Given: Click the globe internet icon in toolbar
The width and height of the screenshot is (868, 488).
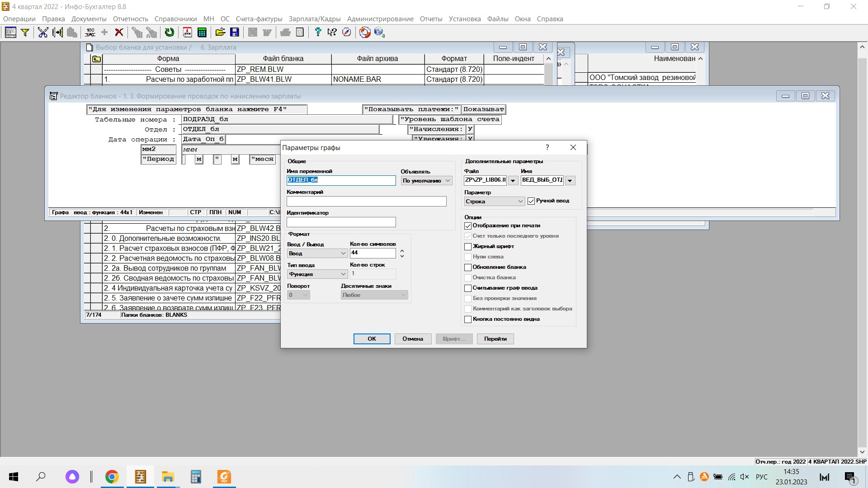Looking at the screenshot, I should pos(379,32).
